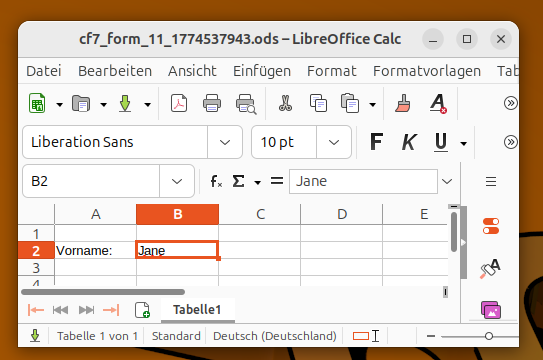Expand the Save options dropdown arrow
Viewport: 543px width, 360px height.
(x=148, y=104)
